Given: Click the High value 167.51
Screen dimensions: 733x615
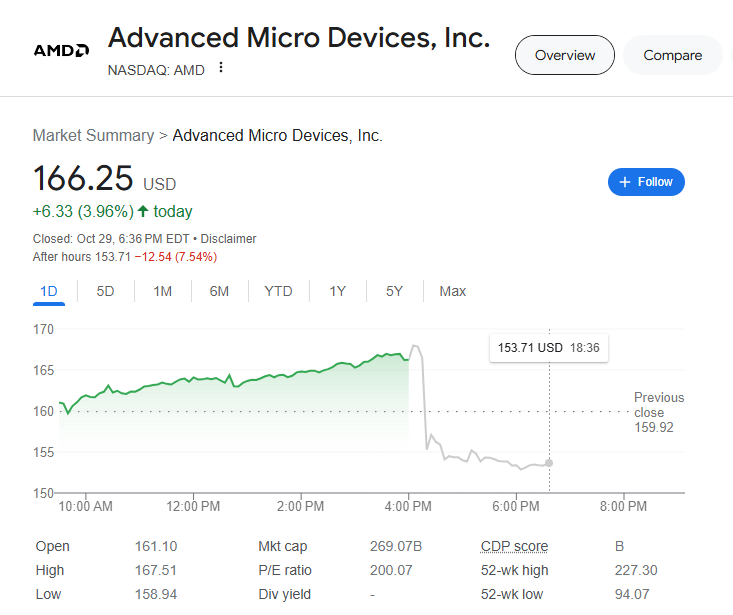Looking at the screenshot, I should [156, 570].
